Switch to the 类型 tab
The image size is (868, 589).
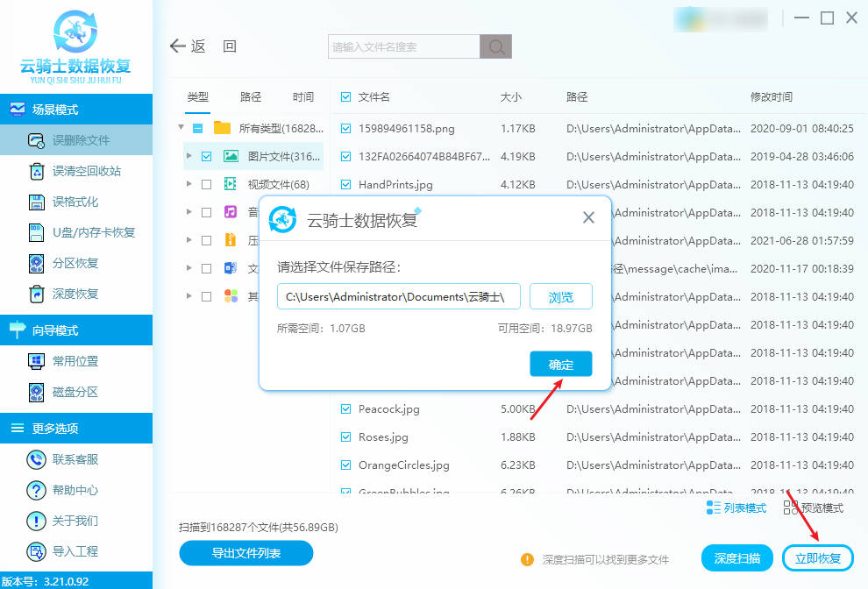click(x=197, y=97)
